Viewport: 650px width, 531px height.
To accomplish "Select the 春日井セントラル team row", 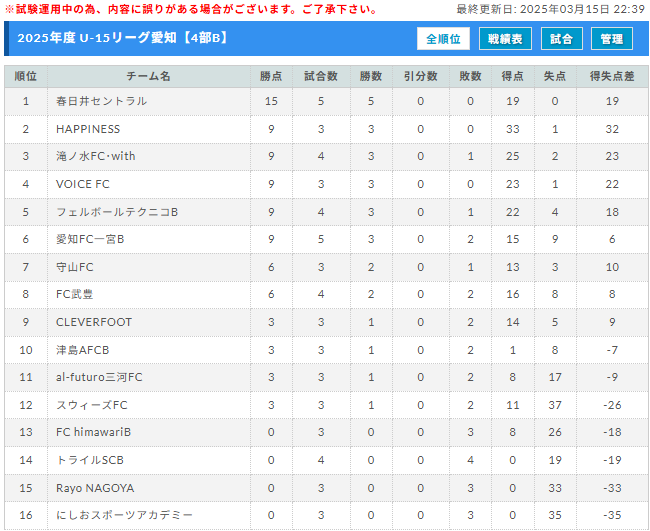I will click(x=326, y=101).
